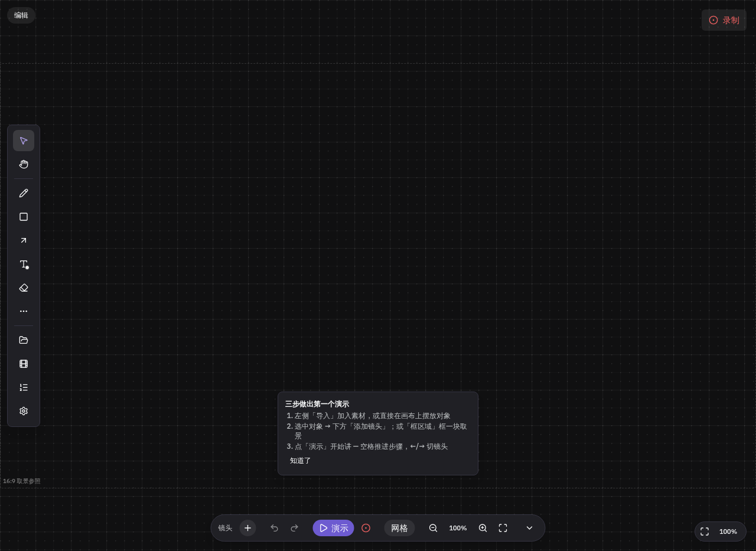Image resolution: width=756 pixels, height=551 pixels.
Task: Open the film strip shots panel
Action: 24,364
